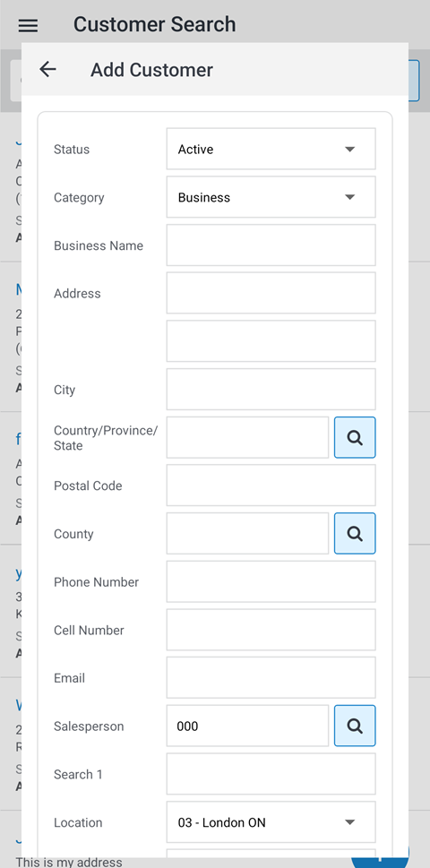Select the Postal Code field

(271, 486)
